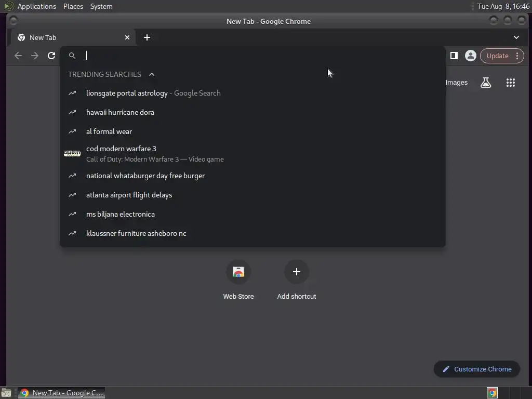
Task: Click the search magnifier icon in omnibox
Action: point(72,55)
